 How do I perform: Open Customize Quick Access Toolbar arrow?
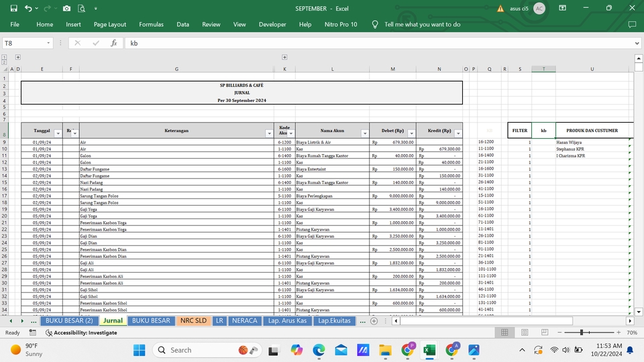[x=96, y=8]
